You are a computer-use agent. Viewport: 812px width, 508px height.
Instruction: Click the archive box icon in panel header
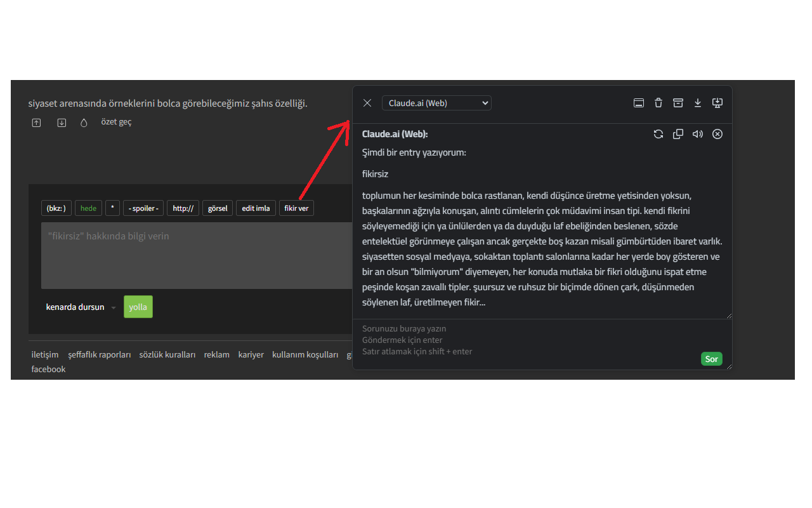(x=678, y=103)
